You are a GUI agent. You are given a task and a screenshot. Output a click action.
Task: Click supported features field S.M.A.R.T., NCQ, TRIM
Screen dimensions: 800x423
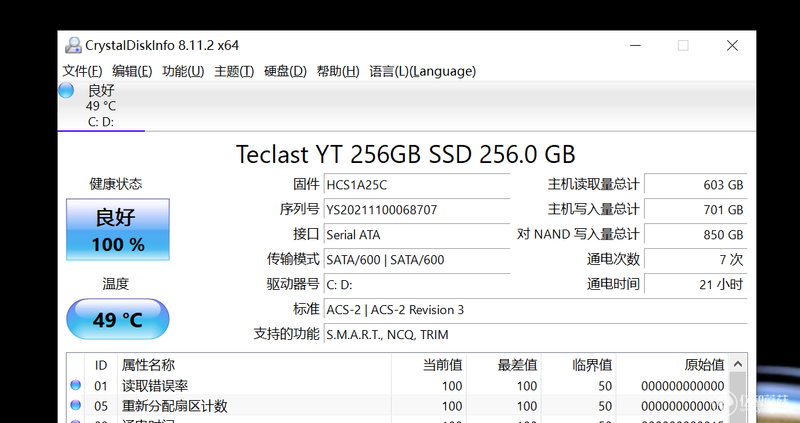536,334
